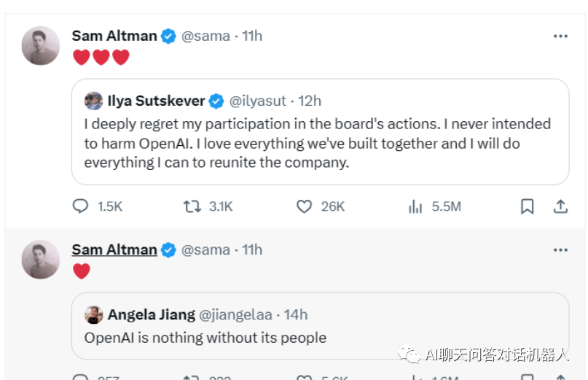The width and height of the screenshot is (588, 380).
Task: View analytics showing 5.5M views
Action: (x=416, y=207)
